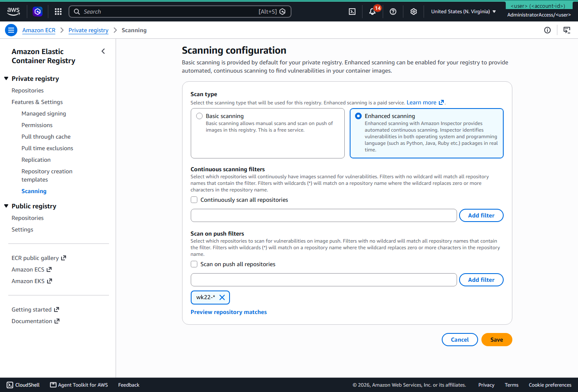
Task: Enable Scan on push all repositories checkbox
Action: (194, 264)
